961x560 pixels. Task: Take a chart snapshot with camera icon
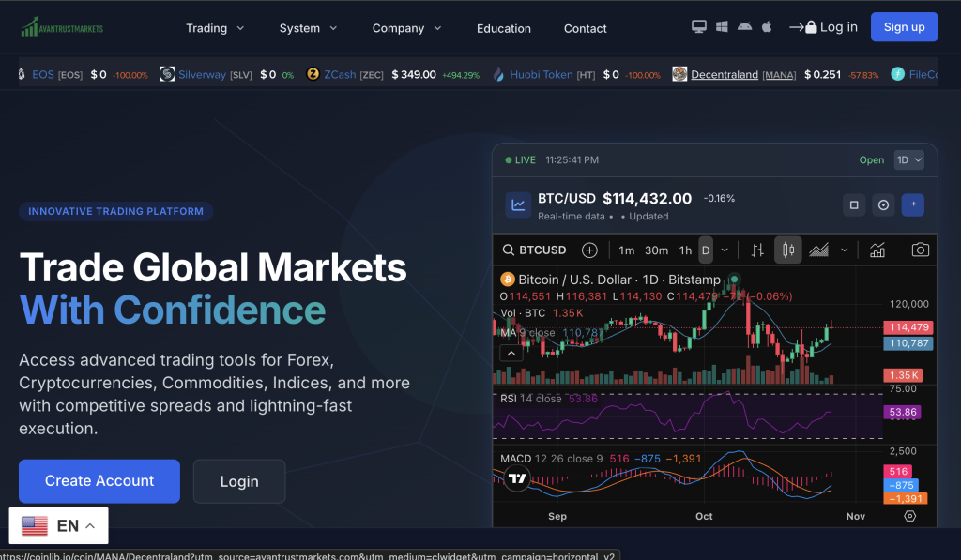pos(921,250)
